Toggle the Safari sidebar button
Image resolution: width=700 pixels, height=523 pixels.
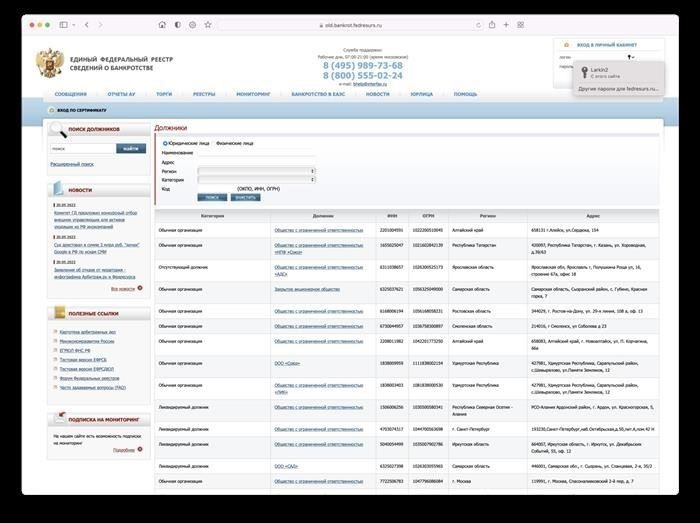63,25
